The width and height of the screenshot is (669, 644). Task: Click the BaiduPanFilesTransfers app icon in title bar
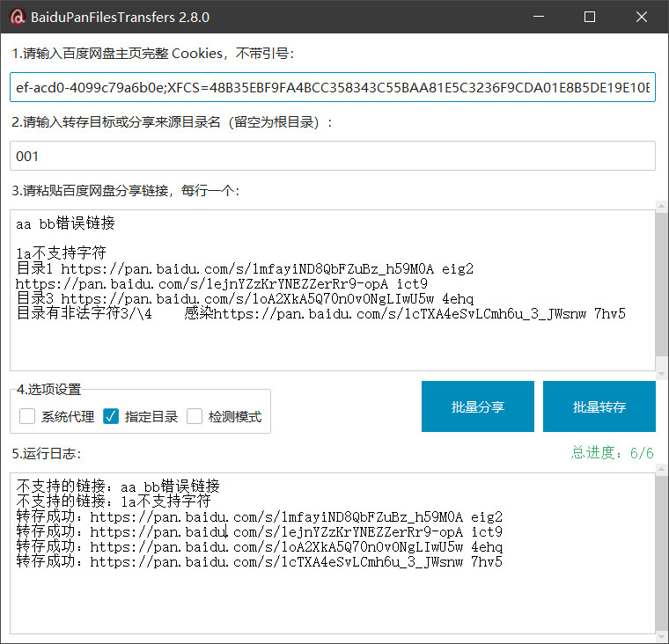[x=18, y=17]
